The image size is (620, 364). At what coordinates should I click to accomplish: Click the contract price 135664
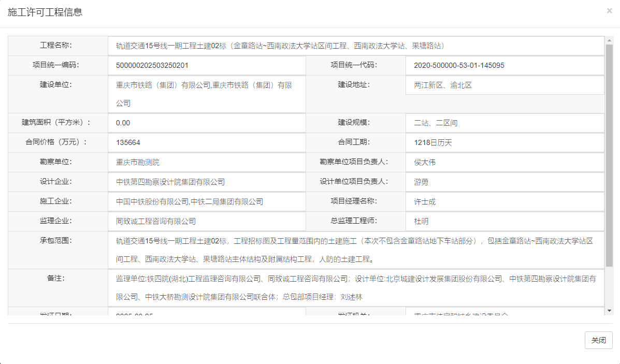pos(128,142)
